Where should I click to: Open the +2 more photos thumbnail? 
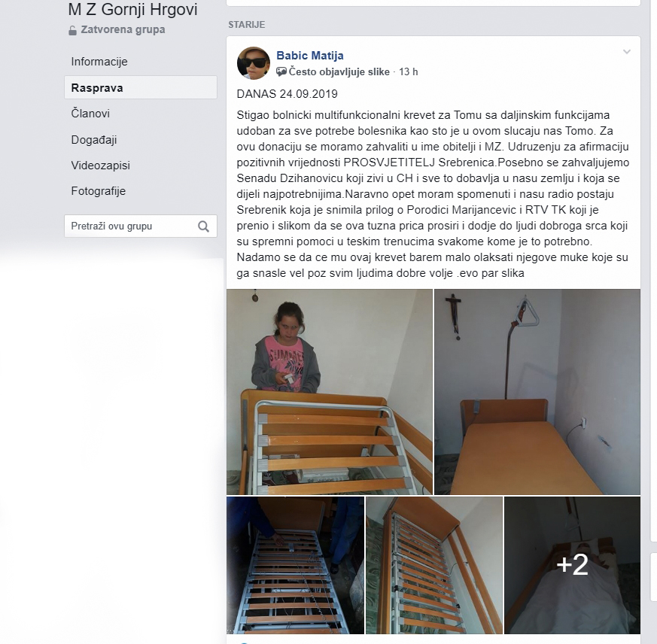(573, 565)
